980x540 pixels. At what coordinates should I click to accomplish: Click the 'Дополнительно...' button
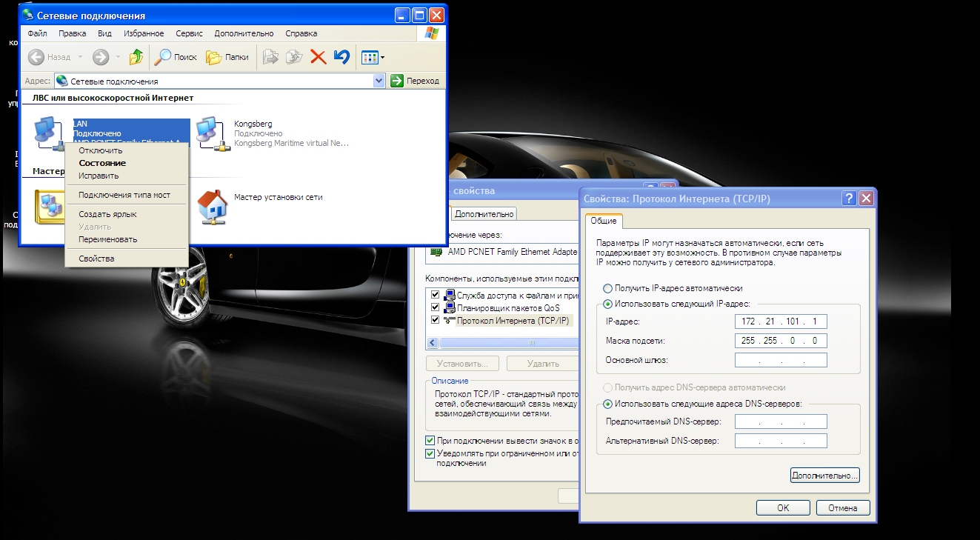click(824, 475)
